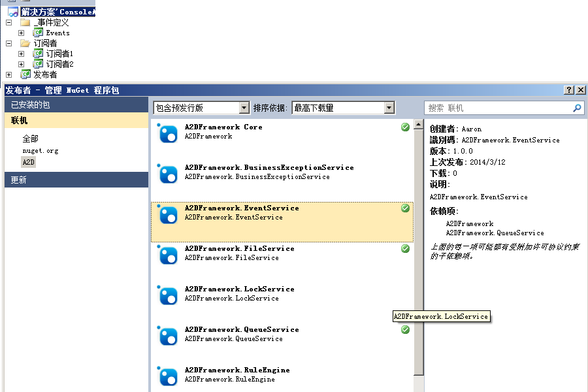This screenshot has width=588, height=392.
Task: Click the Events C# project icon
Action: click(38, 33)
